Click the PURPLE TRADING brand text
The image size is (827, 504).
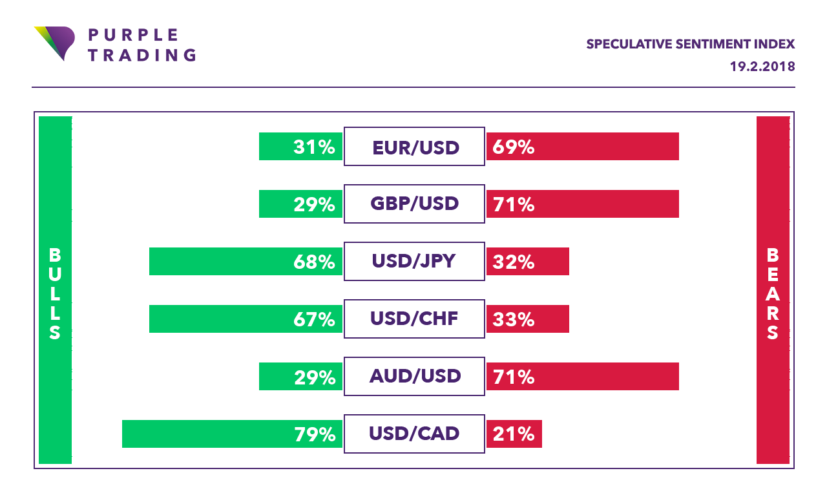pos(141,45)
